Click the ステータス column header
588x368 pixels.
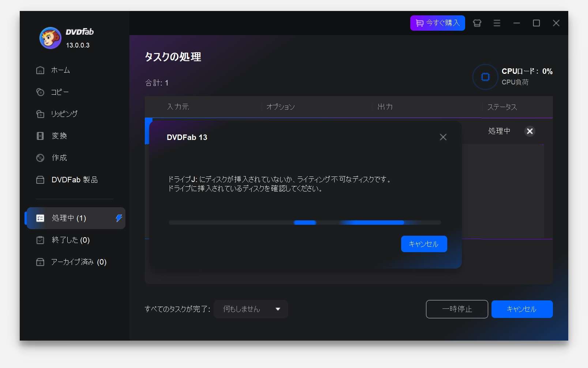point(502,107)
